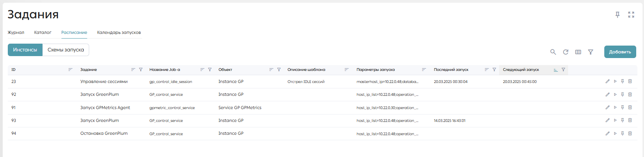This screenshot has width=644, height=157.
Task: Switch to Схемы запуска view
Action: [x=66, y=50]
